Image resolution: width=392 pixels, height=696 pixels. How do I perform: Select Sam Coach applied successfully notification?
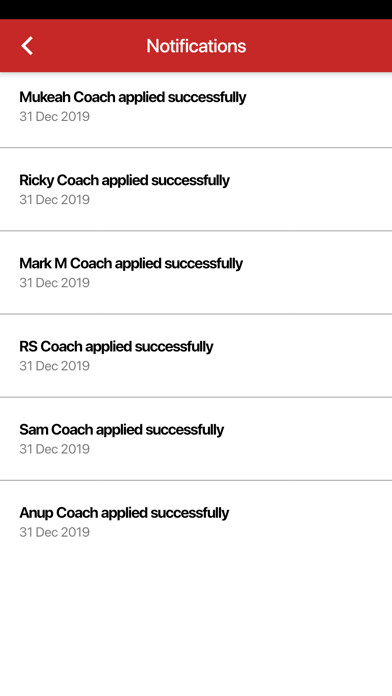tap(196, 439)
